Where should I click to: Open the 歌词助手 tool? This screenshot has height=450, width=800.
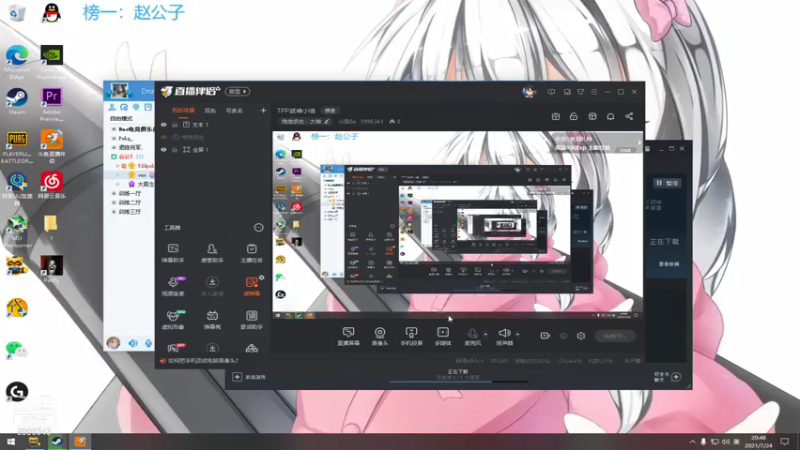(252, 319)
